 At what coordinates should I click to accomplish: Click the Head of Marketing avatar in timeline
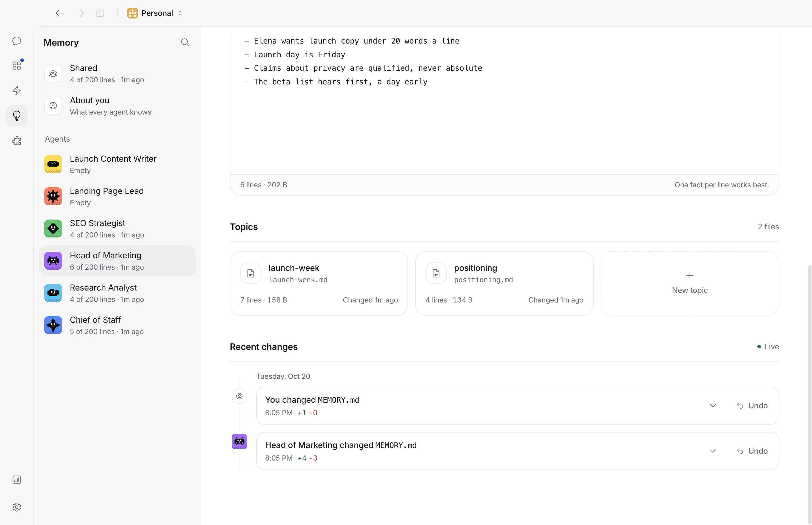click(x=239, y=441)
